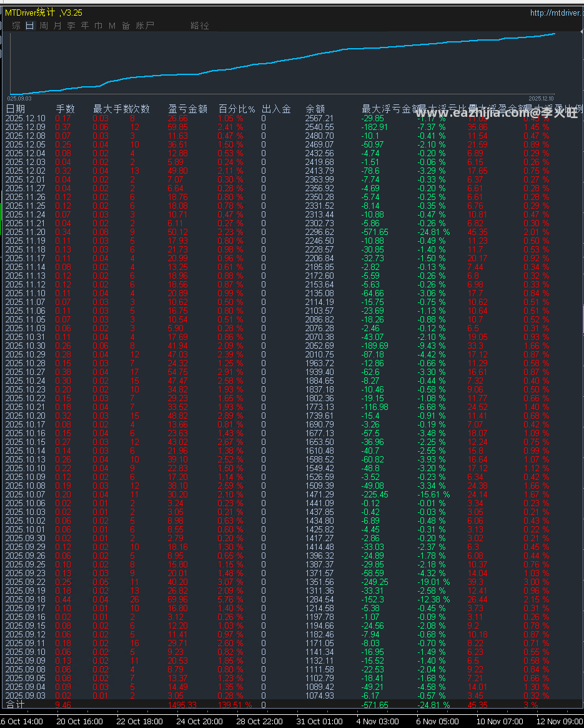Click the floating loss ratio -12.38 %
The image size is (584, 728).
pos(433,599)
